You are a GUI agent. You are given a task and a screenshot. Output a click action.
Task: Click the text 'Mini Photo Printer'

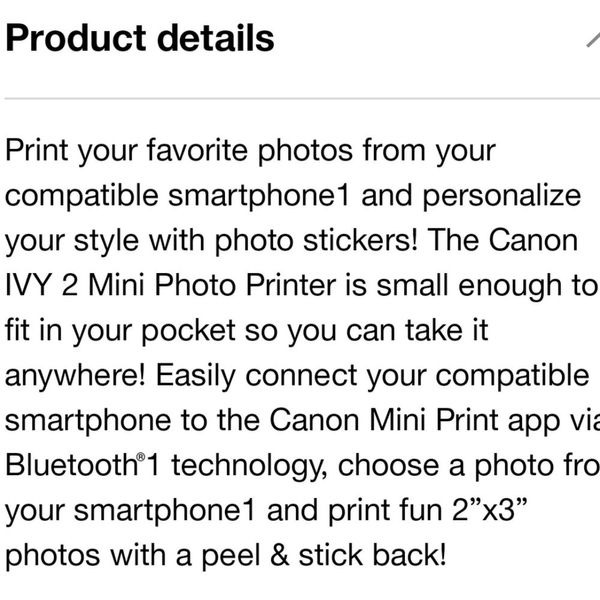pyautogui.click(x=212, y=285)
